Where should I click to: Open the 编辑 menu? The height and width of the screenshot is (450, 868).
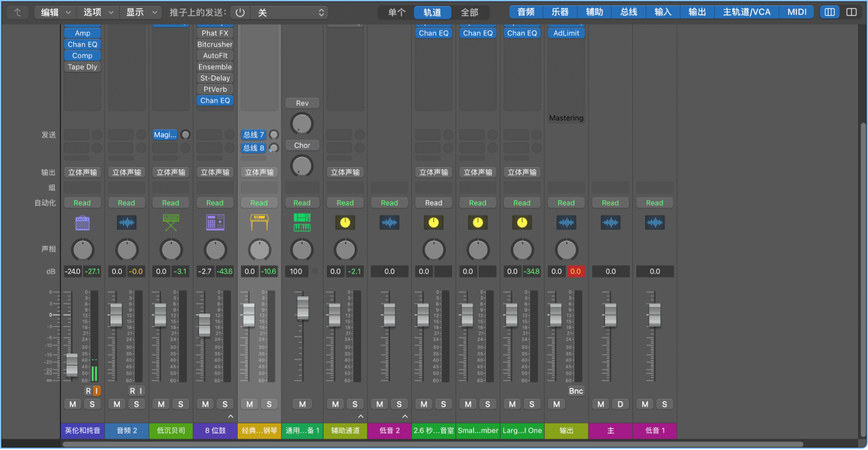click(x=55, y=12)
